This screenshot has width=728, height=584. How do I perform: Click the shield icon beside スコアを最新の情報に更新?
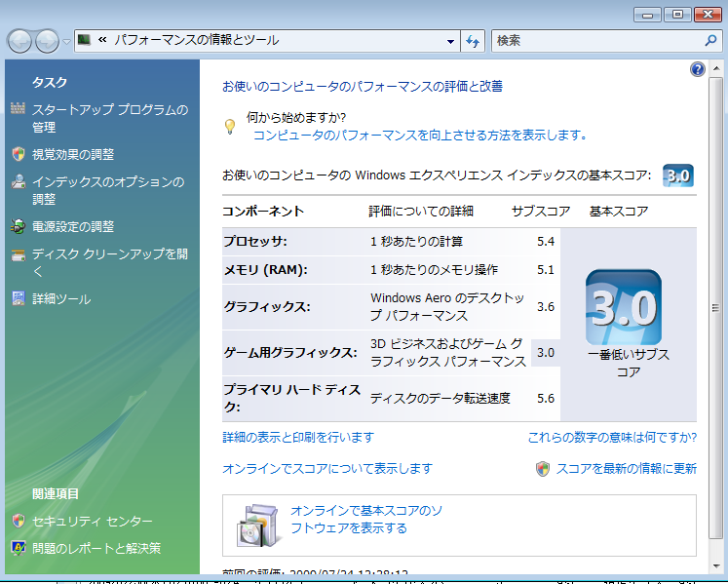tap(542, 469)
